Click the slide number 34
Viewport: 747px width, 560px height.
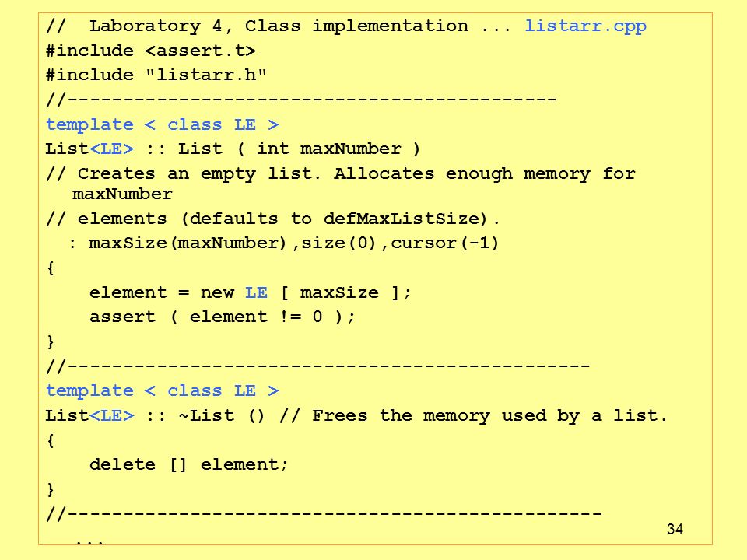(x=675, y=529)
